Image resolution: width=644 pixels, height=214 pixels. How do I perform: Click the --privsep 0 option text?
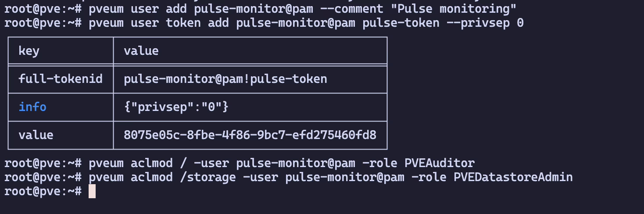click(485, 22)
